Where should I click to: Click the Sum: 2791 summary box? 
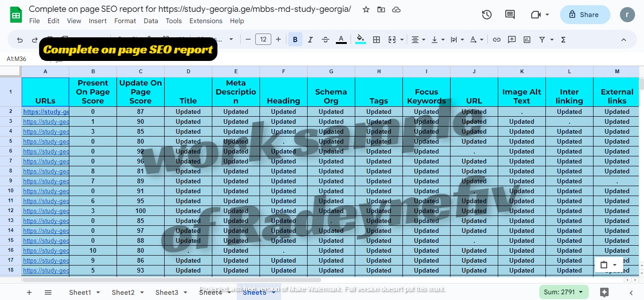click(x=563, y=292)
